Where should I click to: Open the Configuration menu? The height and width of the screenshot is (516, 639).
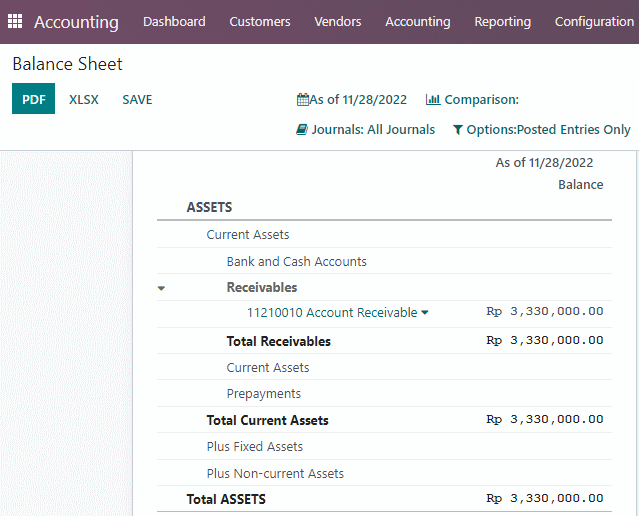(594, 21)
